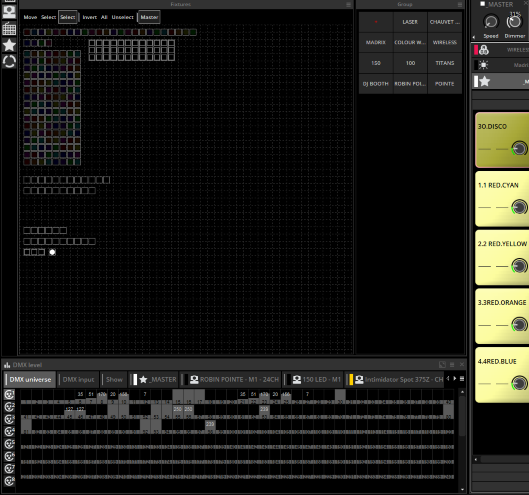Select the DJ BOOTH group
The image size is (529, 495).
[x=376, y=84]
